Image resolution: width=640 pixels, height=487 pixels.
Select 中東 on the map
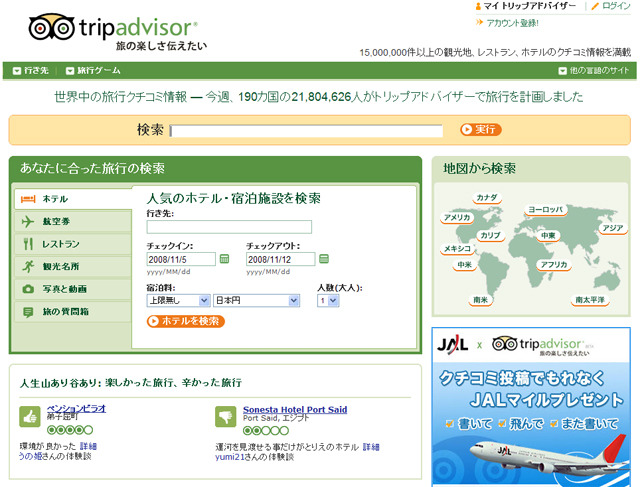pos(548,236)
